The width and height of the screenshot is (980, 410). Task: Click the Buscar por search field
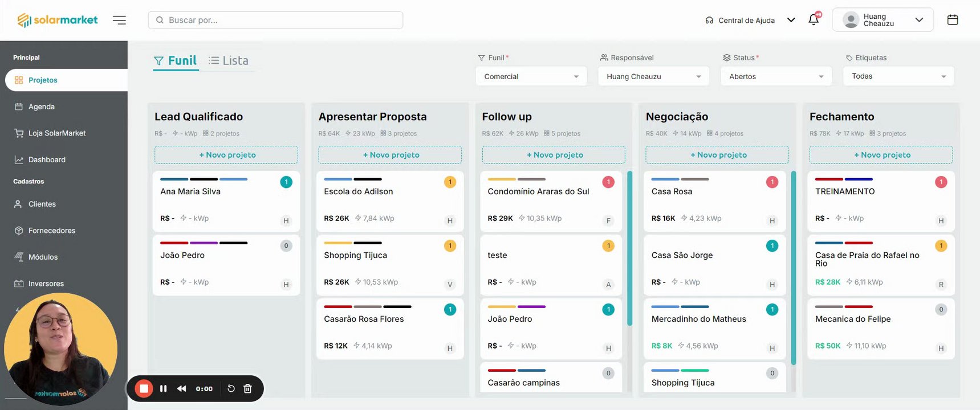[275, 20]
